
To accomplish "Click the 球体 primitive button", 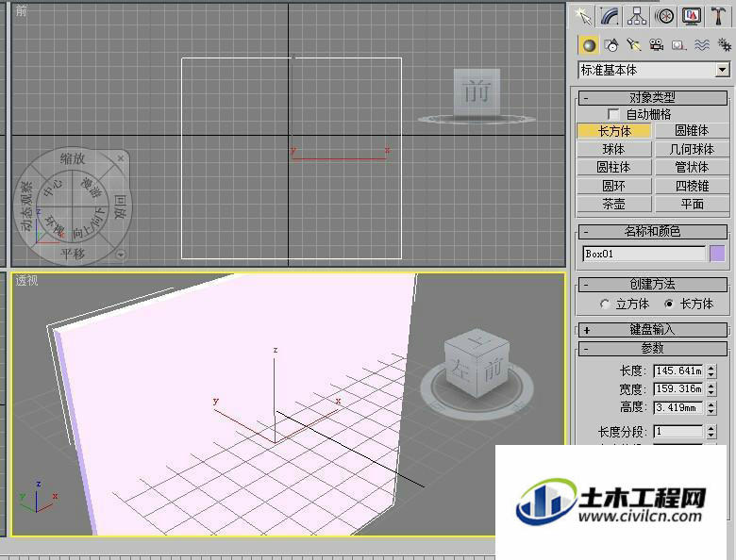I will [x=614, y=149].
